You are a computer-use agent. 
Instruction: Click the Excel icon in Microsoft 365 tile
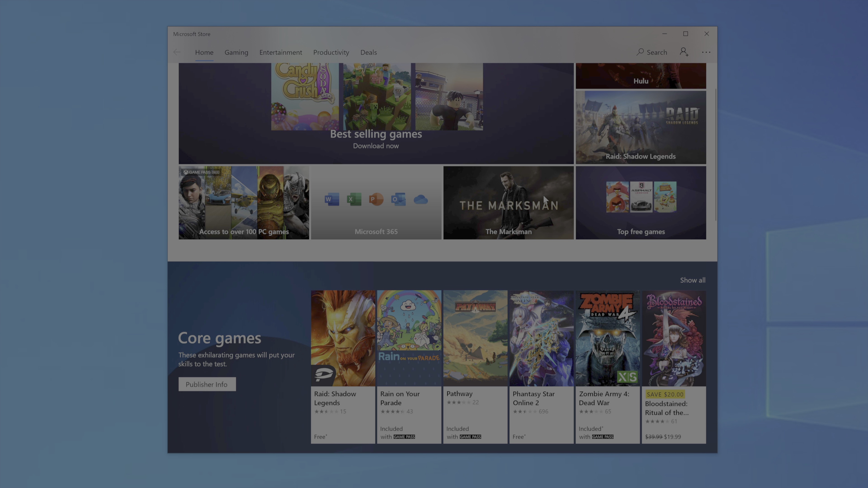pyautogui.click(x=354, y=199)
